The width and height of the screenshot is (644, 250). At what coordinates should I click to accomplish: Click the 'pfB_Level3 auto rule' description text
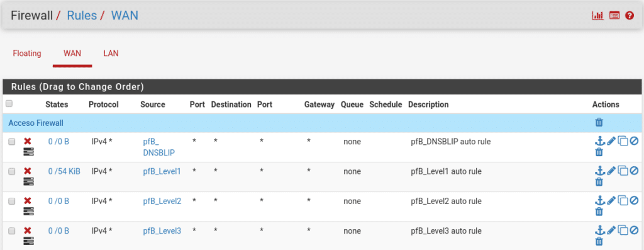pyautogui.click(x=446, y=230)
